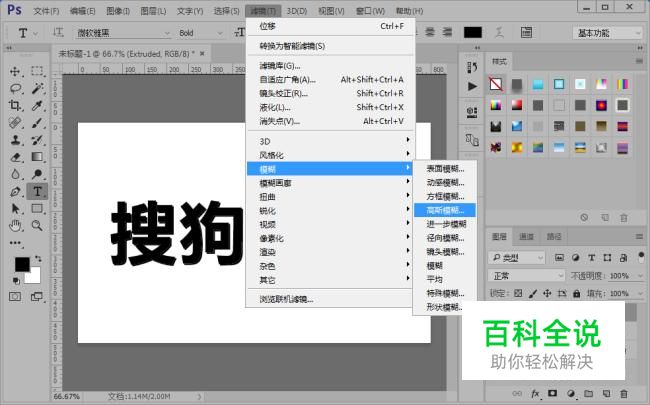Select the Path Selection tool

click(x=15, y=209)
